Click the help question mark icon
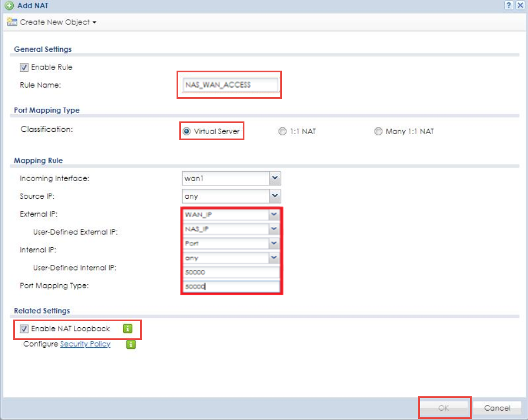528x420 pixels. pos(510,5)
